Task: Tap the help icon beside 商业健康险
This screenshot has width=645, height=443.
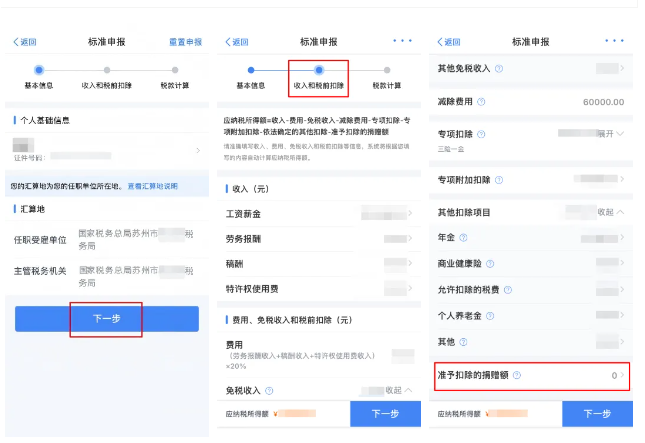Action: point(493,264)
